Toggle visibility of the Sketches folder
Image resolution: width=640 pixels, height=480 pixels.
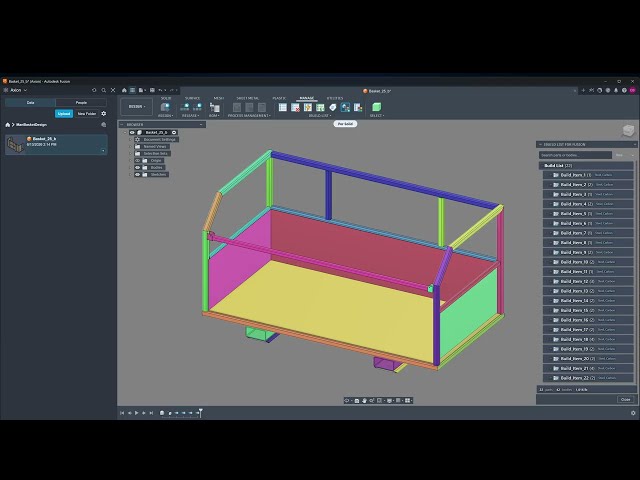coord(138,174)
